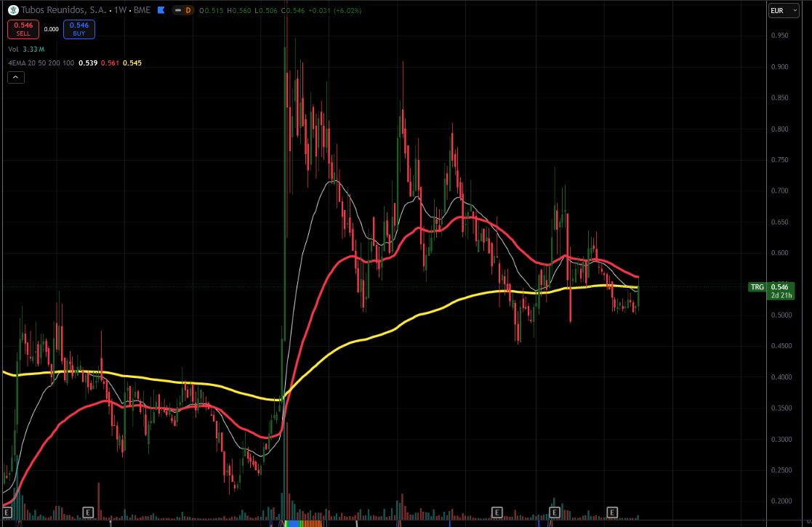Viewport: 812px width, 527px height.
Task: Click the 0.546 SELL button
Action: click(23, 29)
